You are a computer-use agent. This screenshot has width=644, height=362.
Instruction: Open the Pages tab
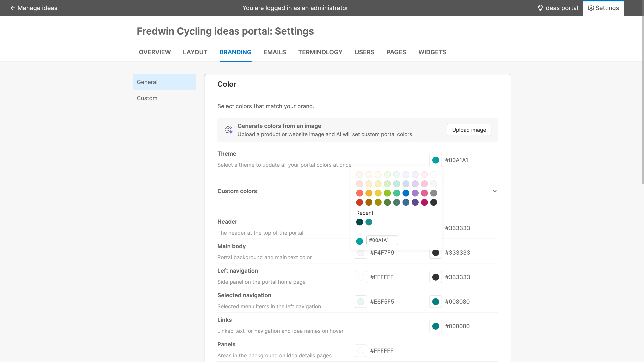[396, 52]
